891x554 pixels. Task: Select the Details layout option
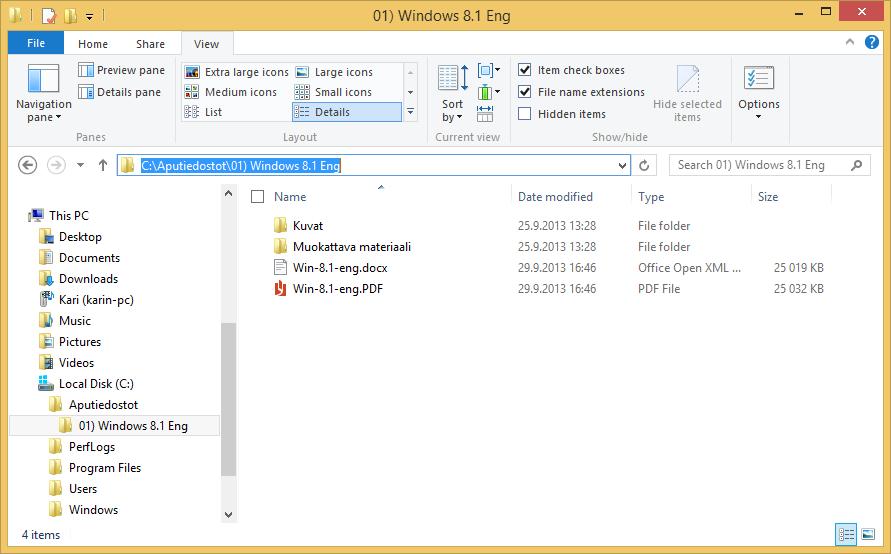(347, 112)
